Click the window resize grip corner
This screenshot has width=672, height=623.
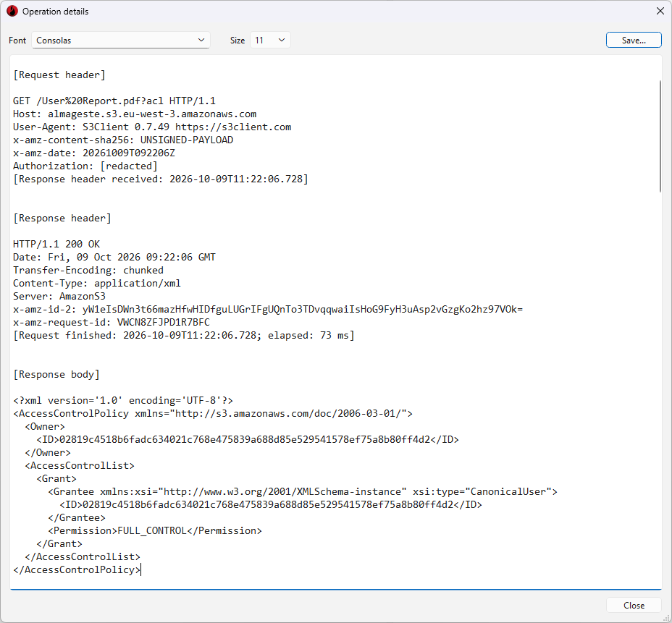tap(666, 618)
